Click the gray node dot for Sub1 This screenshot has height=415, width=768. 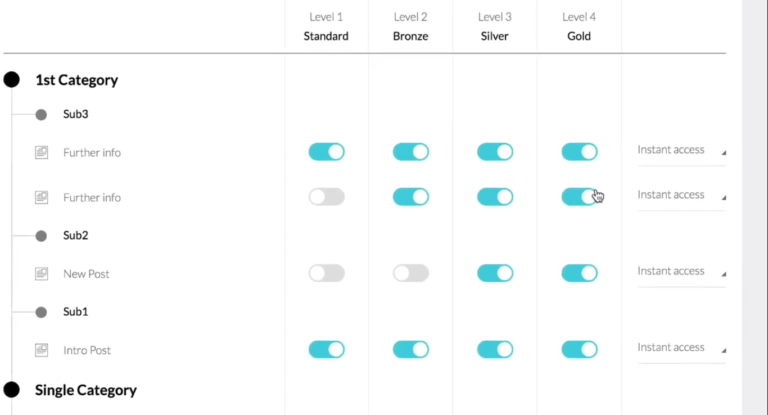41,312
